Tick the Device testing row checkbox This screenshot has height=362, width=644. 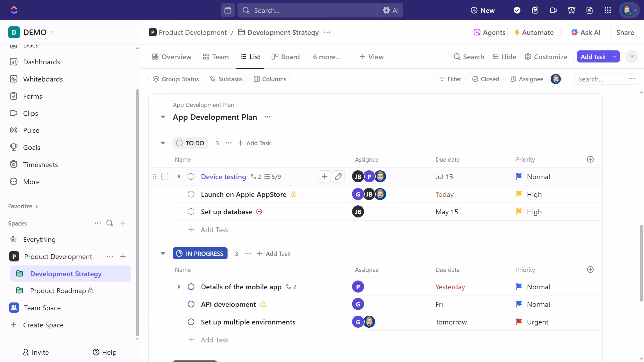coord(165,176)
